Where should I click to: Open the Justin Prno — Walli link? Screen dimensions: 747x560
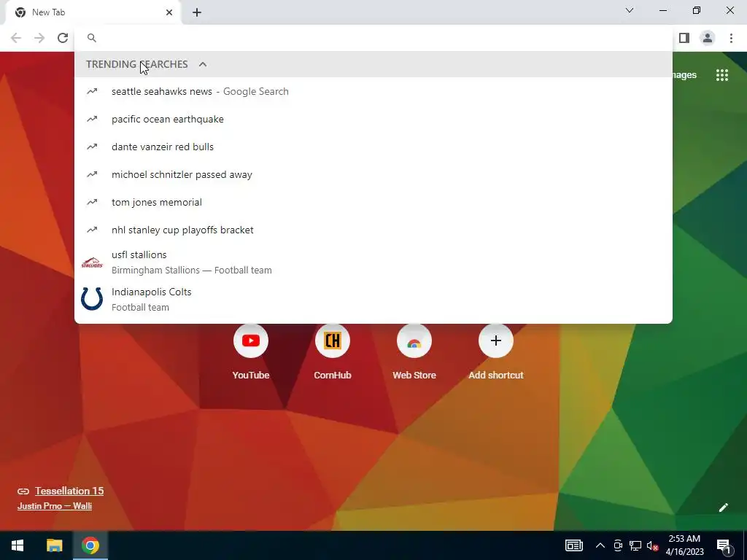click(x=55, y=506)
